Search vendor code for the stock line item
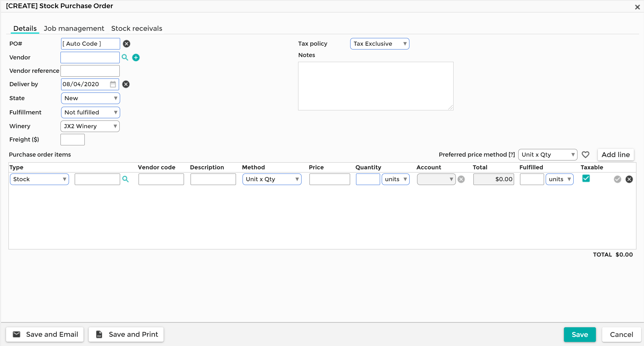 (x=126, y=179)
